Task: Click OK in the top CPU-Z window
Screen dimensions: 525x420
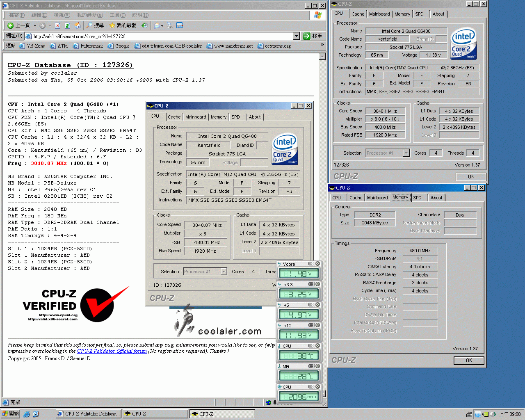Action: point(471,177)
